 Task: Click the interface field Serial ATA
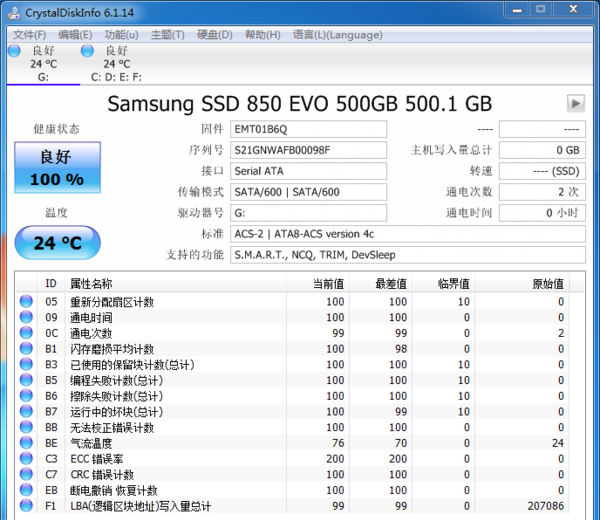click(x=308, y=171)
